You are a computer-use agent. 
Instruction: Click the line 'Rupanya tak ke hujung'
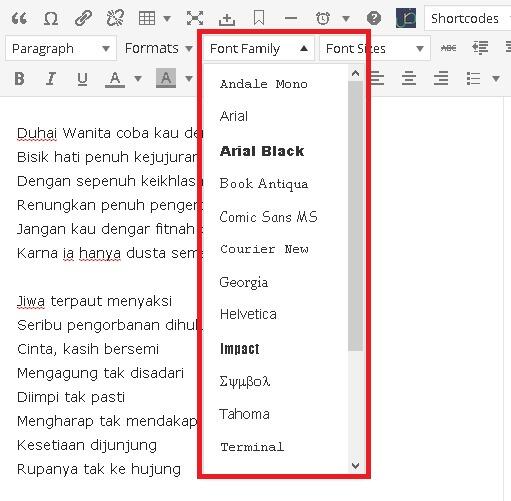[x=99, y=469]
